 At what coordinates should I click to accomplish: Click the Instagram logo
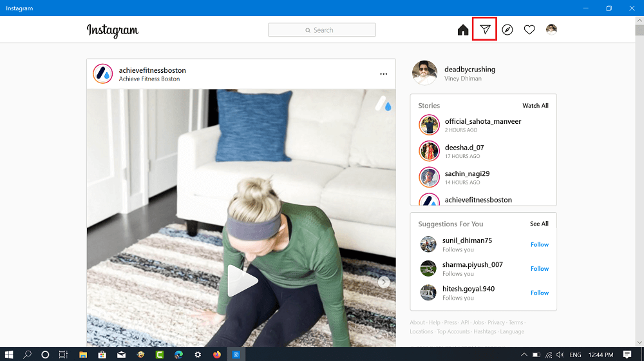coord(113,30)
